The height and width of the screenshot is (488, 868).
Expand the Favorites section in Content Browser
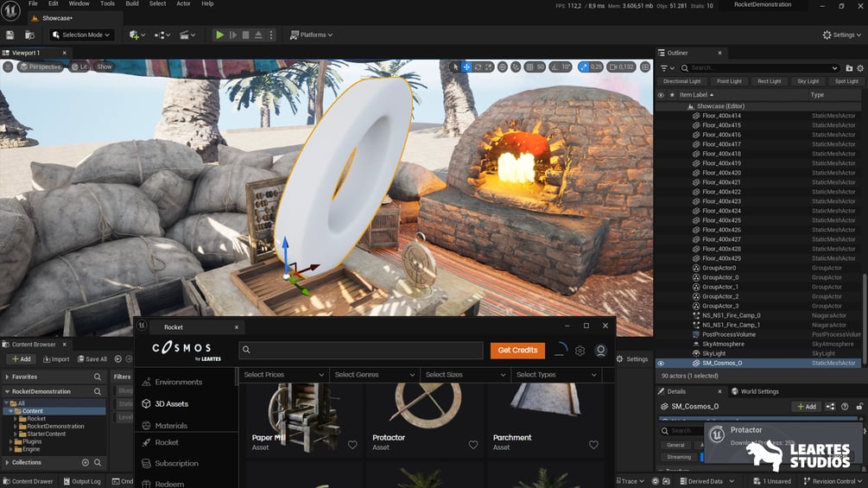(7, 377)
